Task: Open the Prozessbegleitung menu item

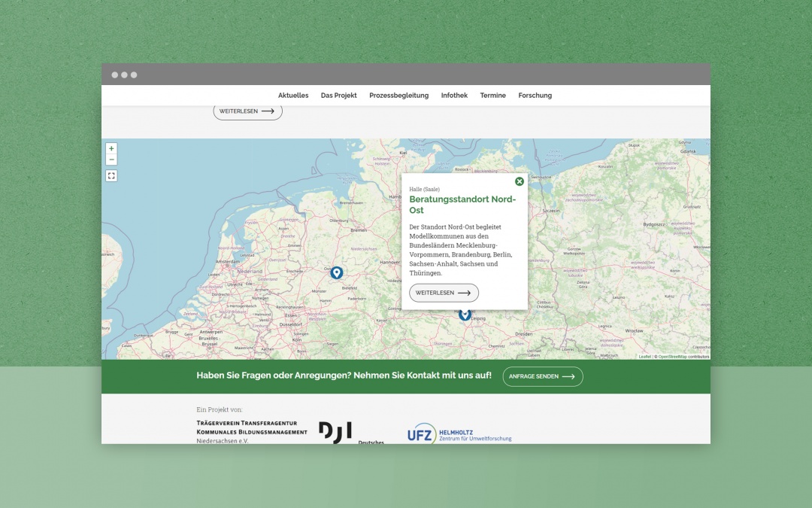Action: coord(398,96)
